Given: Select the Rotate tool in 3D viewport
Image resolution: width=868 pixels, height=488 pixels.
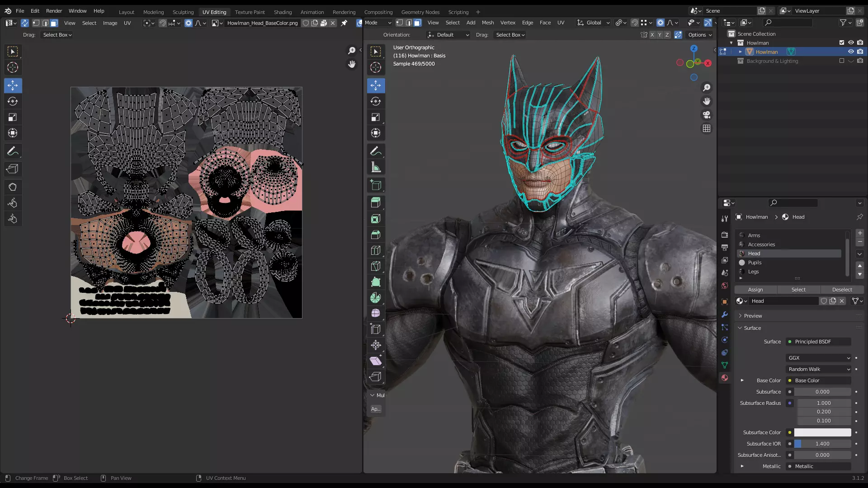Looking at the screenshot, I should [376, 102].
